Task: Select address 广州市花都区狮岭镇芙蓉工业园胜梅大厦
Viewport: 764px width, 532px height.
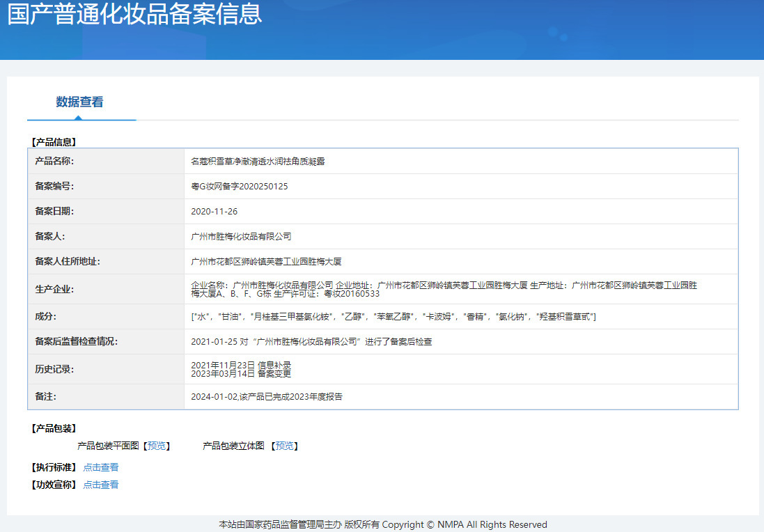Action: 266,262
